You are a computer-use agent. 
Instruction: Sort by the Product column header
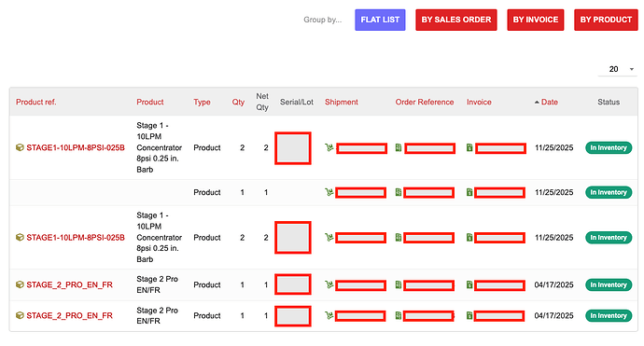click(x=150, y=102)
